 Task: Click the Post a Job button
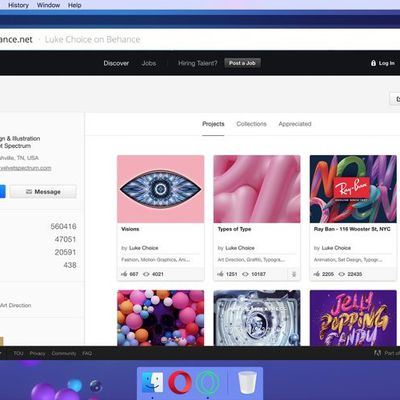pos(242,63)
